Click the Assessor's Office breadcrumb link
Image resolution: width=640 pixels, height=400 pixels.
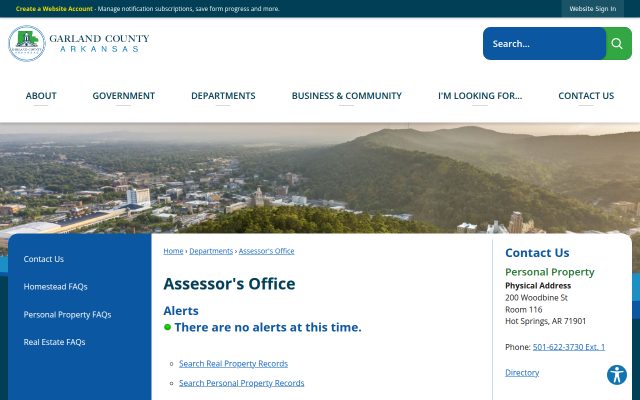coord(267,251)
